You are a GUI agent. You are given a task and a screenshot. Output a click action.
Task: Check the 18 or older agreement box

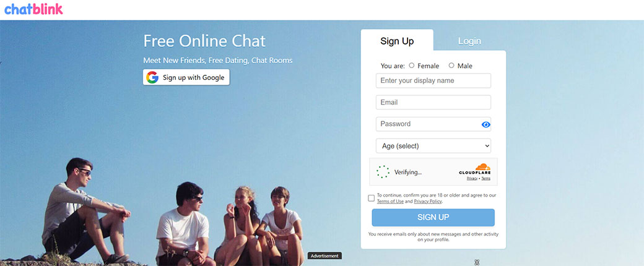(372, 199)
